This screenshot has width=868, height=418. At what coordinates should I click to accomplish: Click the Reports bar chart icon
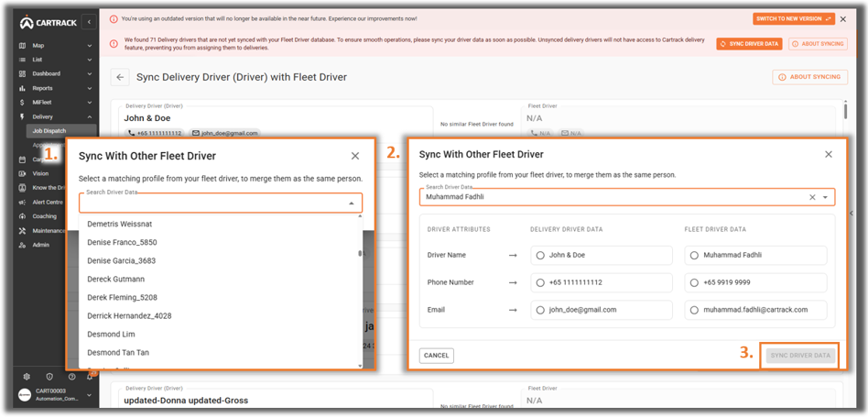(x=22, y=88)
